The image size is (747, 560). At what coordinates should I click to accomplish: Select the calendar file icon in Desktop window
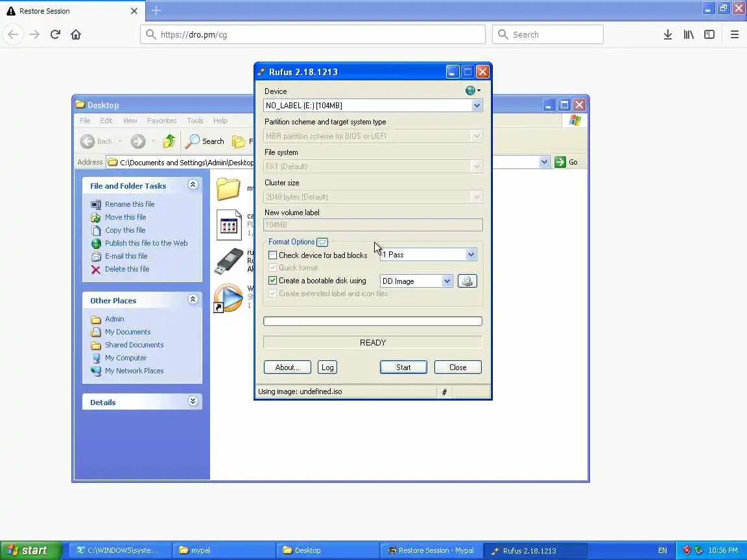(229, 225)
